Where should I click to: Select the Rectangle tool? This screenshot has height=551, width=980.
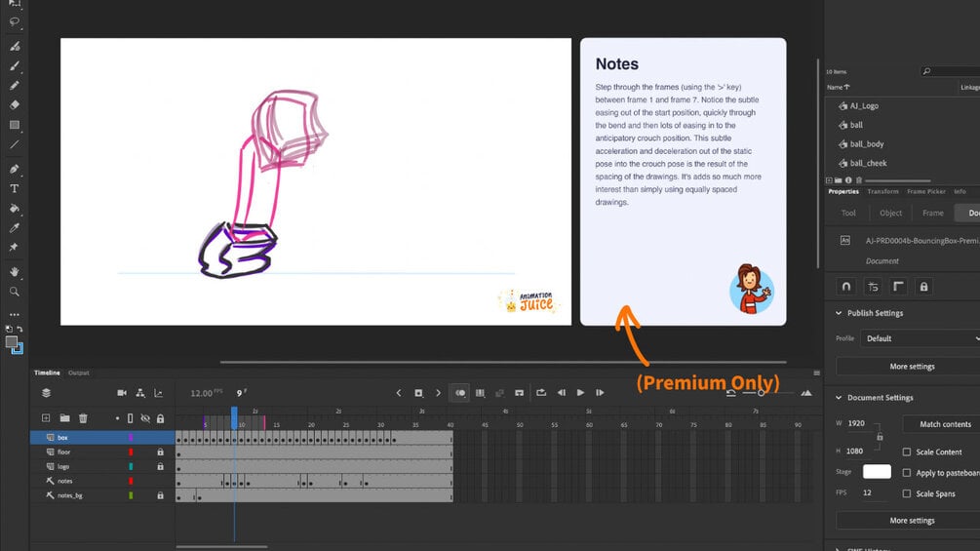pyautogui.click(x=15, y=125)
